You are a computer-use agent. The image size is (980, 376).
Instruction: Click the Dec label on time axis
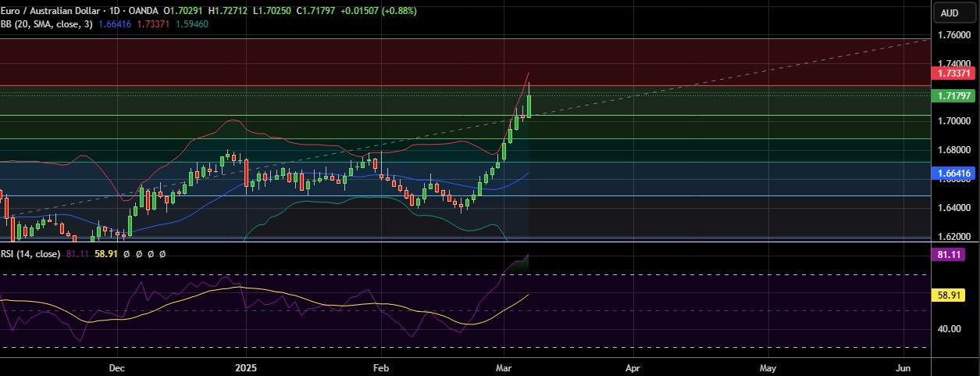pyautogui.click(x=117, y=367)
